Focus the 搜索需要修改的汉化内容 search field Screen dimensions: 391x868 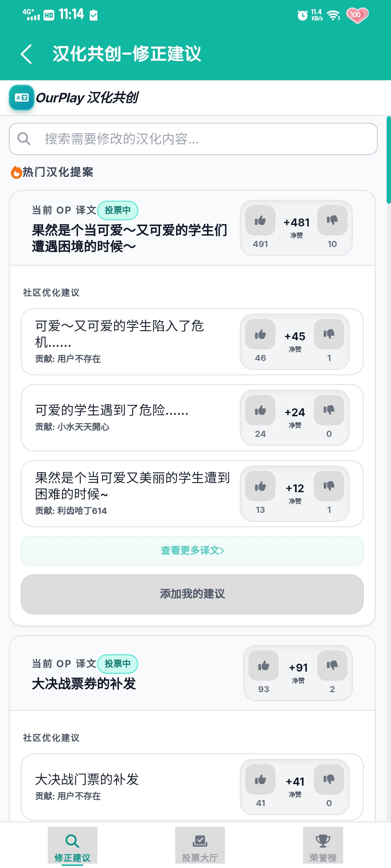pos(203,139)
